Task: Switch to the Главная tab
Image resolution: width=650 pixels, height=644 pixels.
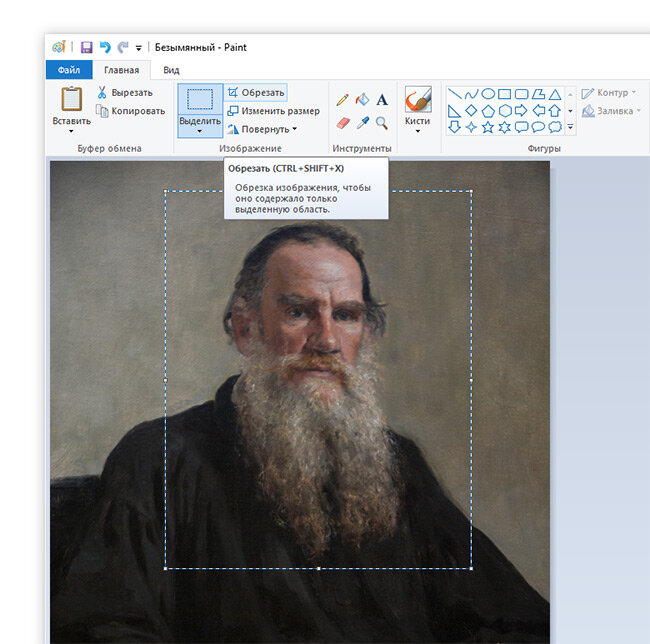Action: [121, 70]
